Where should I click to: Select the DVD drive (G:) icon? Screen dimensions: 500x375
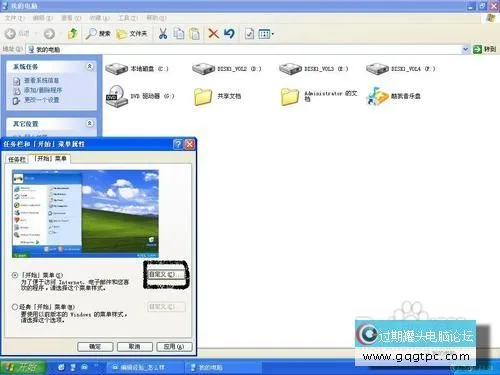140,96
